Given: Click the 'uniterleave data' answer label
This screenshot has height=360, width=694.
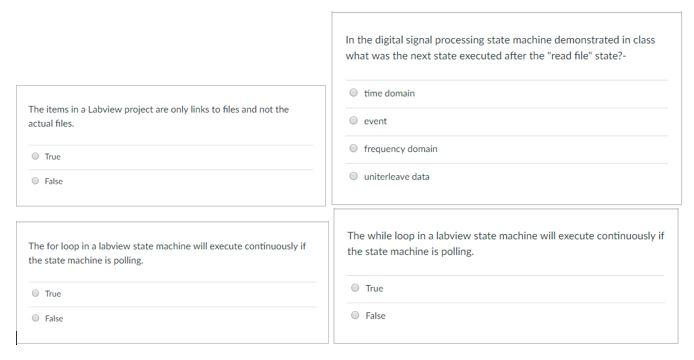Looking at the screenshot, I should (397, 177).
